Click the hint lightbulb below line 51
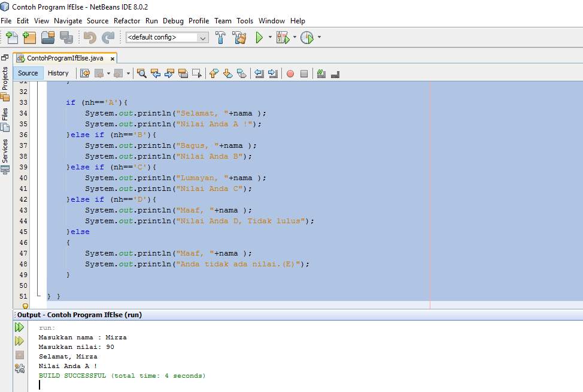The width and height of the screenshot is (583, 392). coord(25,306)
